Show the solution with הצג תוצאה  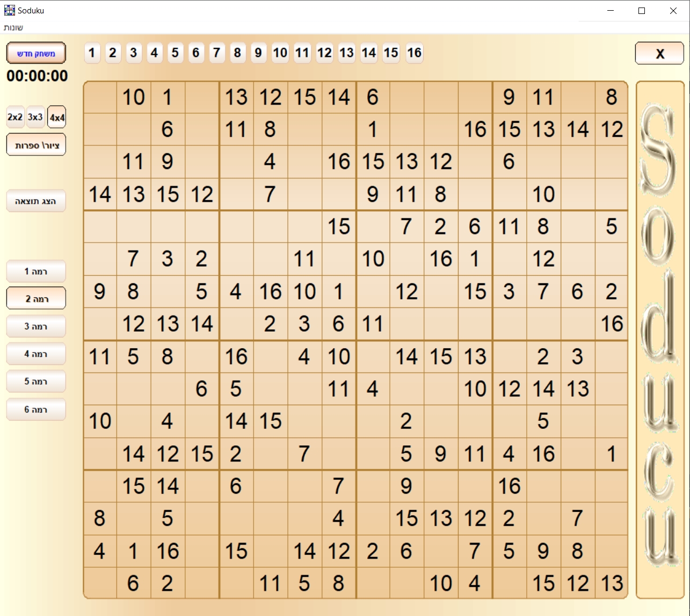point(36,201)
